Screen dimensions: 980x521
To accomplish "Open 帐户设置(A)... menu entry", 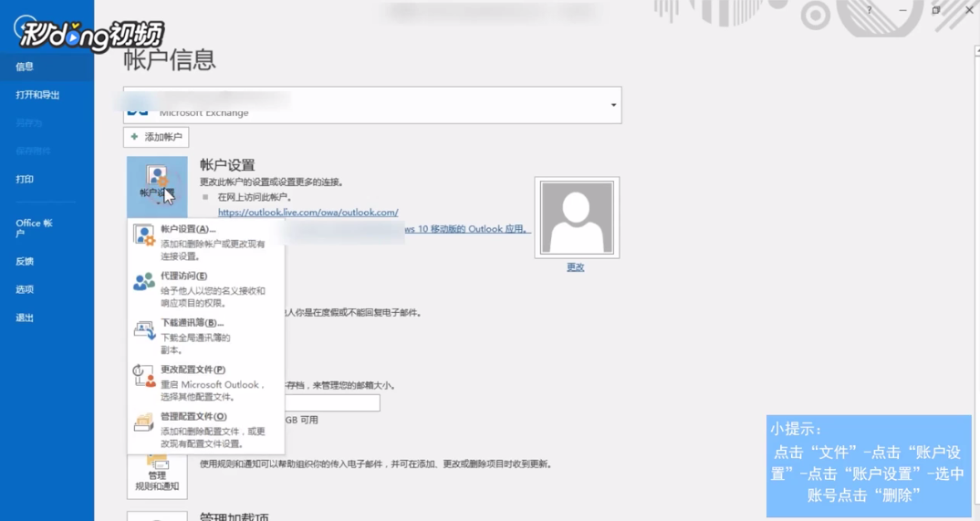I will click(205, 243).
